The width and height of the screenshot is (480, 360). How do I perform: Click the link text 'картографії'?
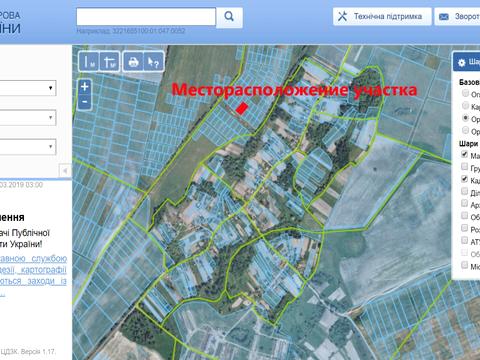44,269
